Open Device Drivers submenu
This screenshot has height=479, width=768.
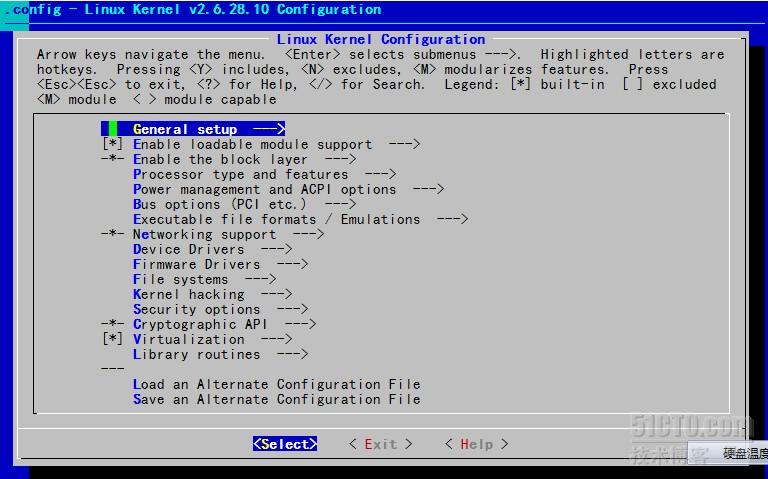click(x=213, y=249)
